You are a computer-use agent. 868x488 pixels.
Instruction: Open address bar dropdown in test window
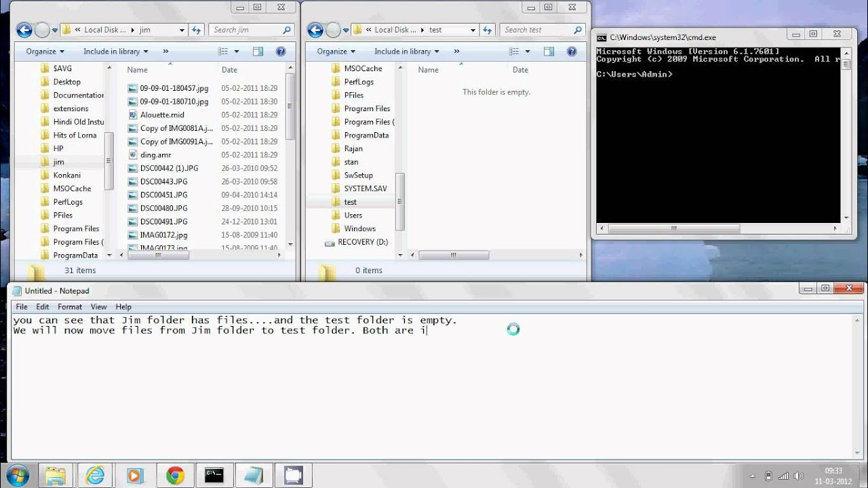473,30
